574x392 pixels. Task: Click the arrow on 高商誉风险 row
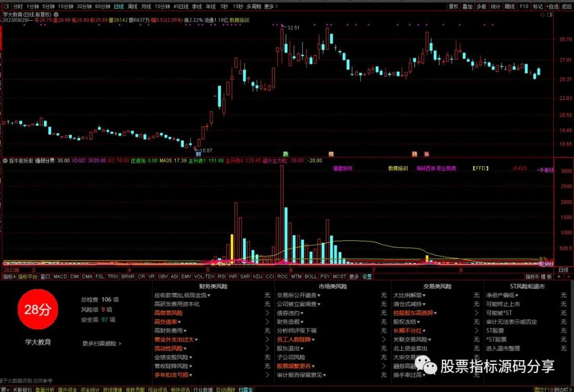tap(267, 313)
